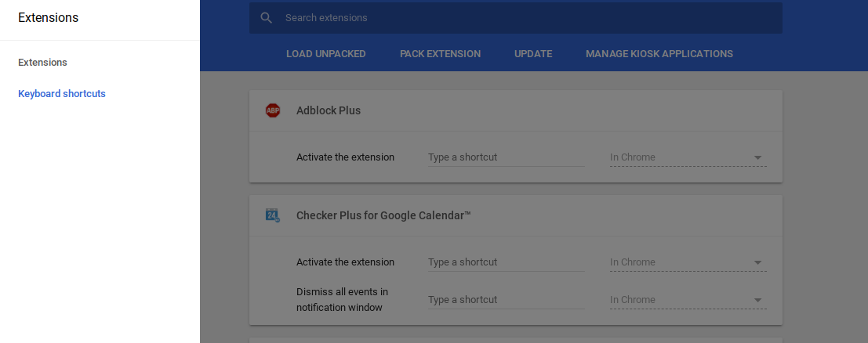Expand Checker Plus activate scope dropdown

[757, 262]
